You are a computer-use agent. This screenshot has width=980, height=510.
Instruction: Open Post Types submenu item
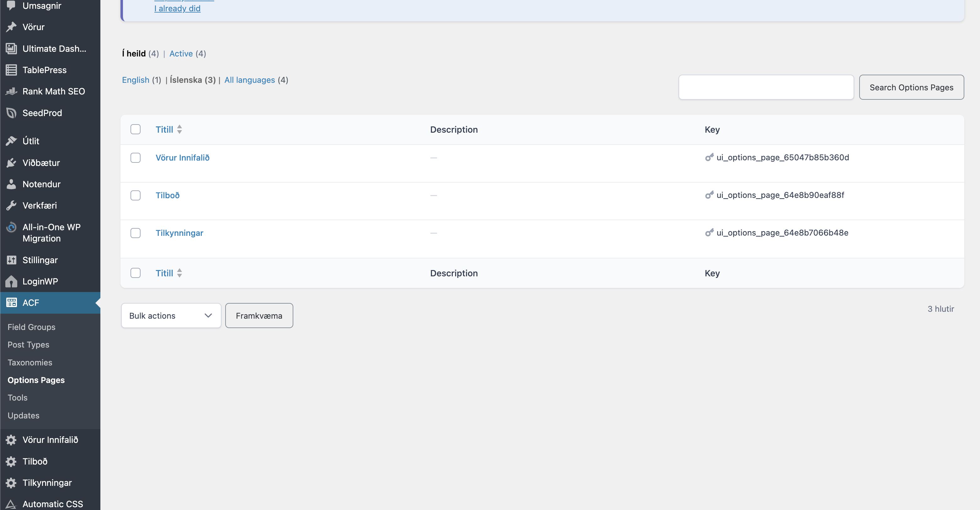pyautogui.click(x=29, y=345)
